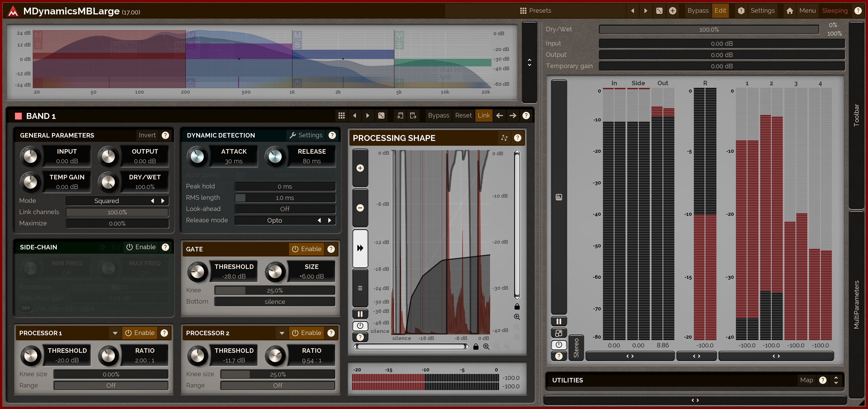Click the Processing Shape horizontal zoom magnifier
The image size is (868, 409).
point(486,347)
